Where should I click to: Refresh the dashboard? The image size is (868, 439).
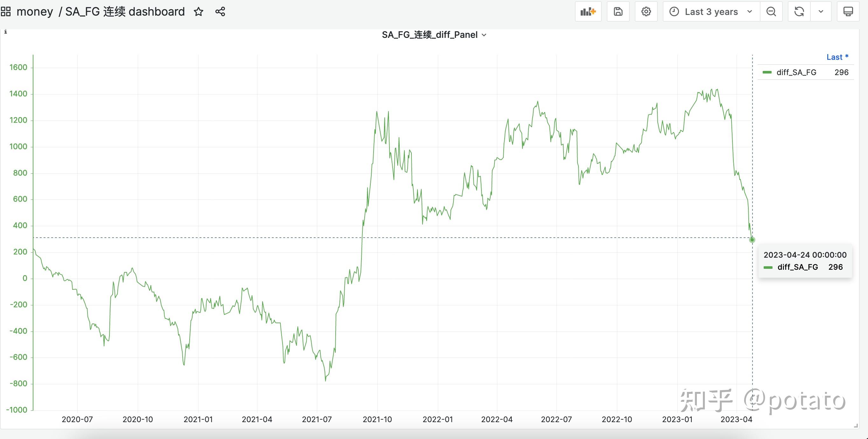point(799,12)
